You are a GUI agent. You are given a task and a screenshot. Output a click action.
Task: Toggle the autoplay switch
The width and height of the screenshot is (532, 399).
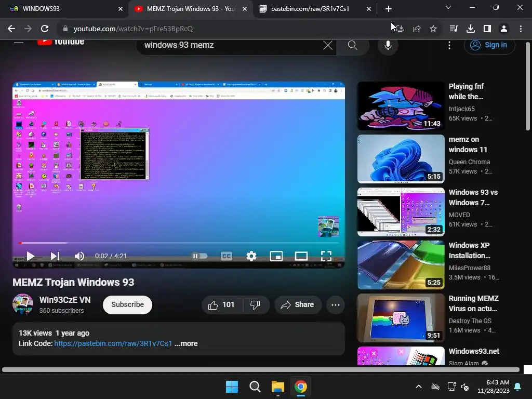coord(200,256)
